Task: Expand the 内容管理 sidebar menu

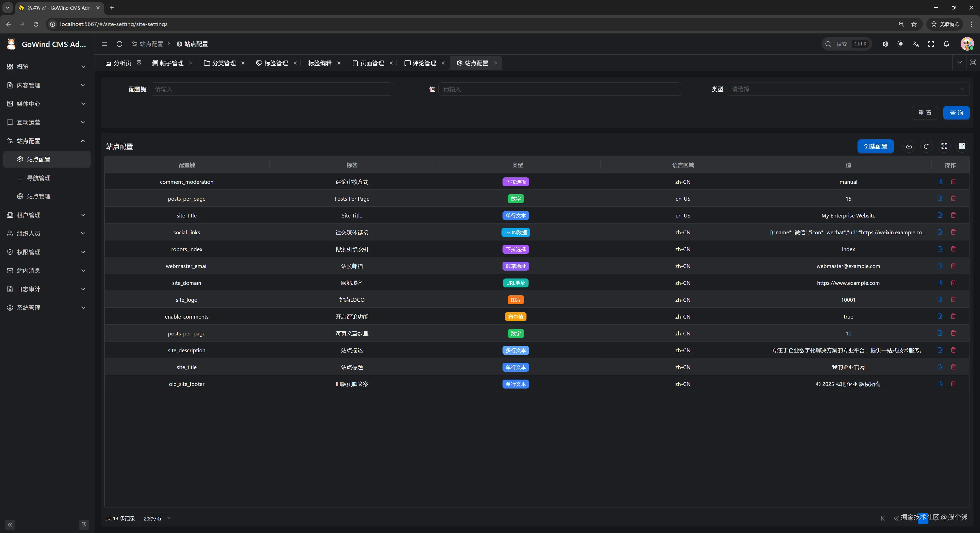Action: (46, 85)
